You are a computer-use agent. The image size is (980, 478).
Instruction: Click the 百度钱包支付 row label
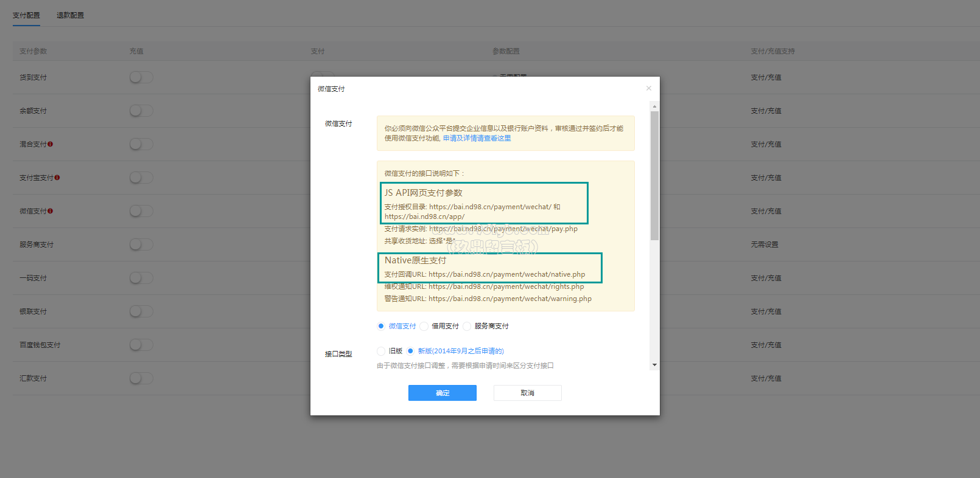tap(40, 345)
